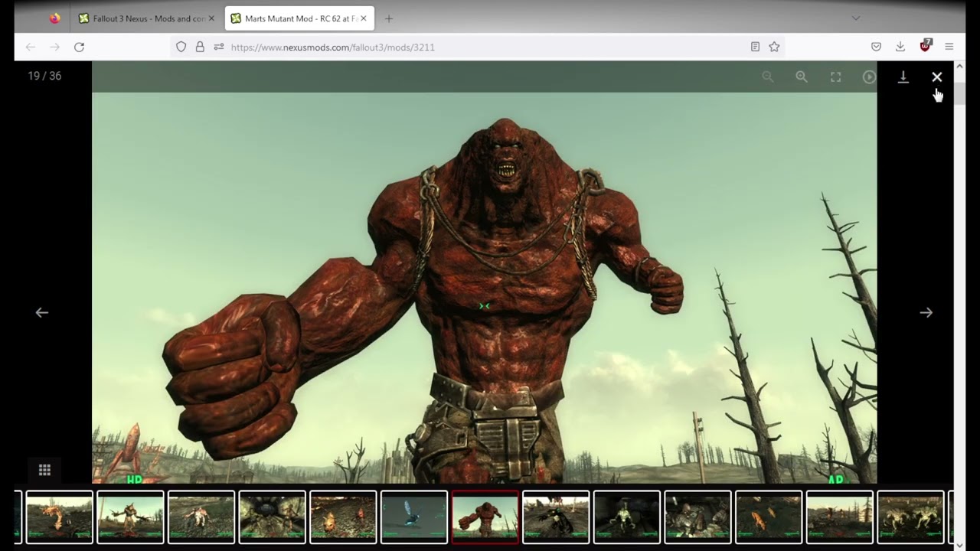Open the fourth full thumbnail in strip
Image resolution: width=980 pixels, height=551 pixels.
click(272, 517)
